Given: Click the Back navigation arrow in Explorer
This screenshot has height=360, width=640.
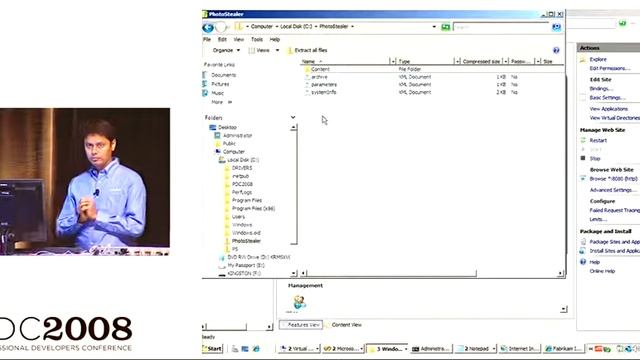Looking at the screenshot, I should coord(208,27).
